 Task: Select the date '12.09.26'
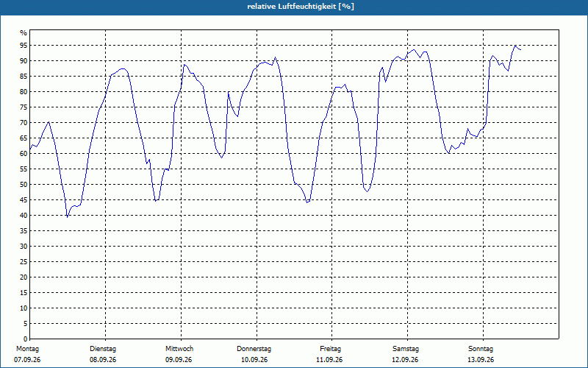[405, 360]
